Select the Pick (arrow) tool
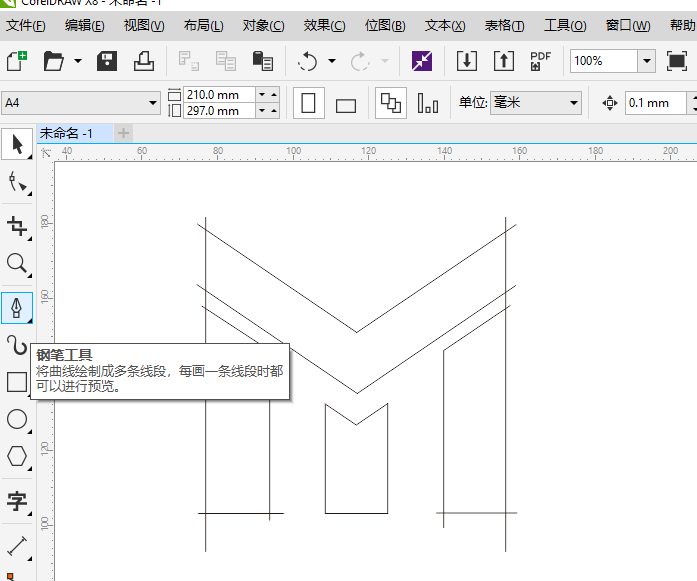 coord(17,145)
